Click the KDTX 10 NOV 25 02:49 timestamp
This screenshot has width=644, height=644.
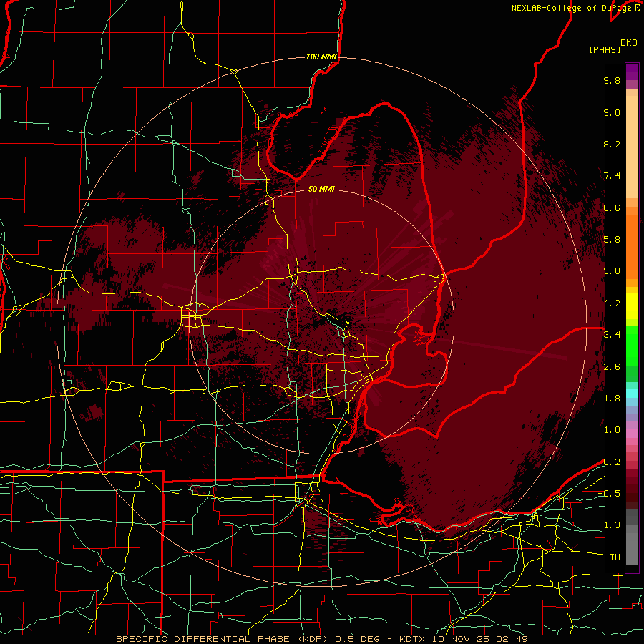pyautogui.click(x=463, y=639)
